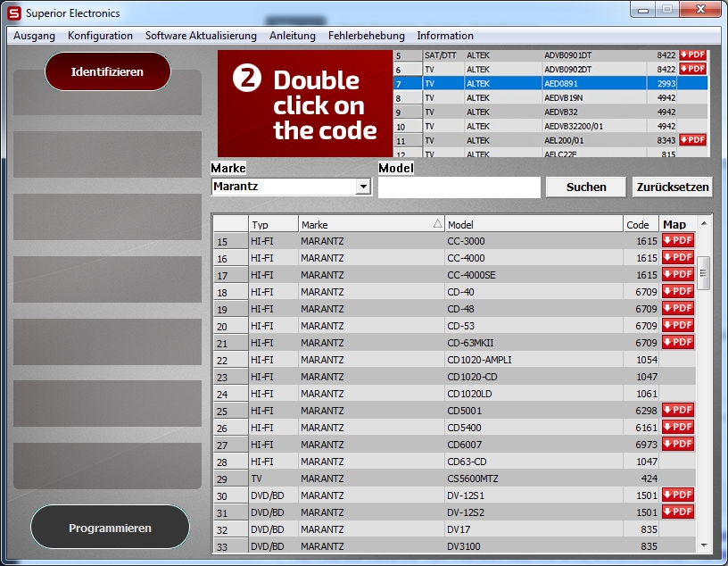Sort the list by Marke column header
The image size is (728, 566).
click(370, 225)
